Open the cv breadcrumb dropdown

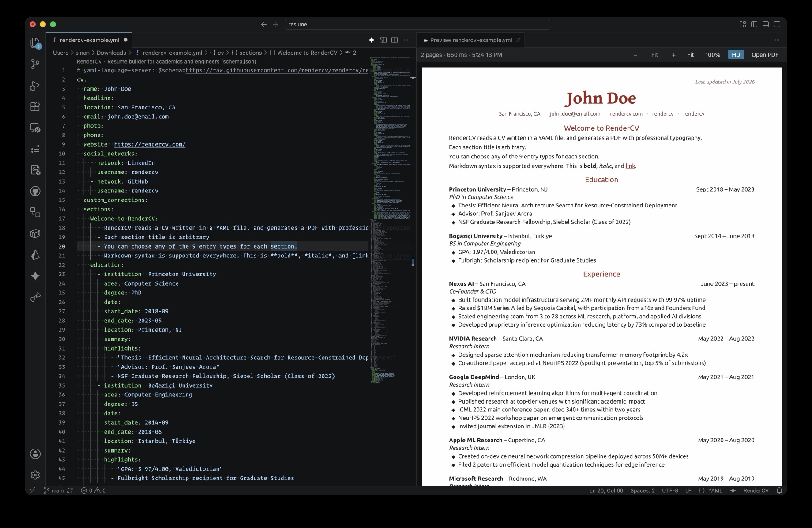[x=217, y=53]
